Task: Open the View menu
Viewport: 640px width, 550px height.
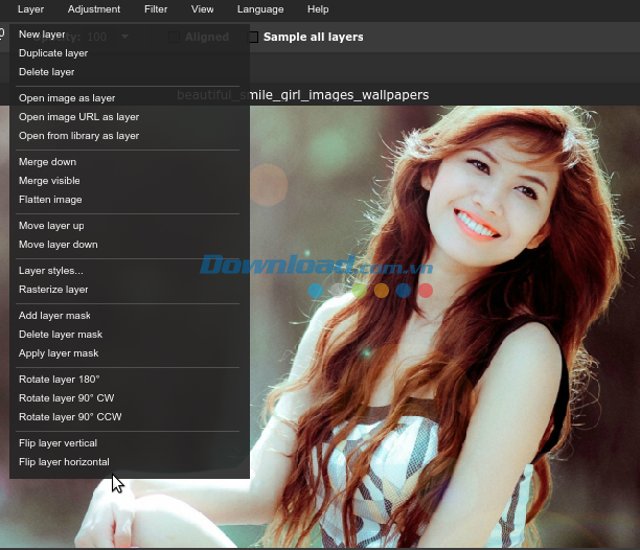Action: (202, 9)
